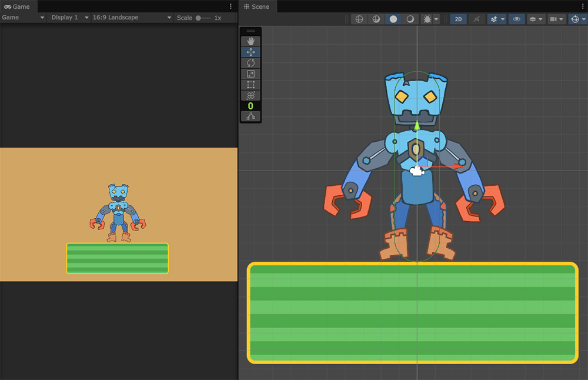The image size is (588, 380).
Task: Toggle 2D view mode in Scene
Action: click(458, 19)
